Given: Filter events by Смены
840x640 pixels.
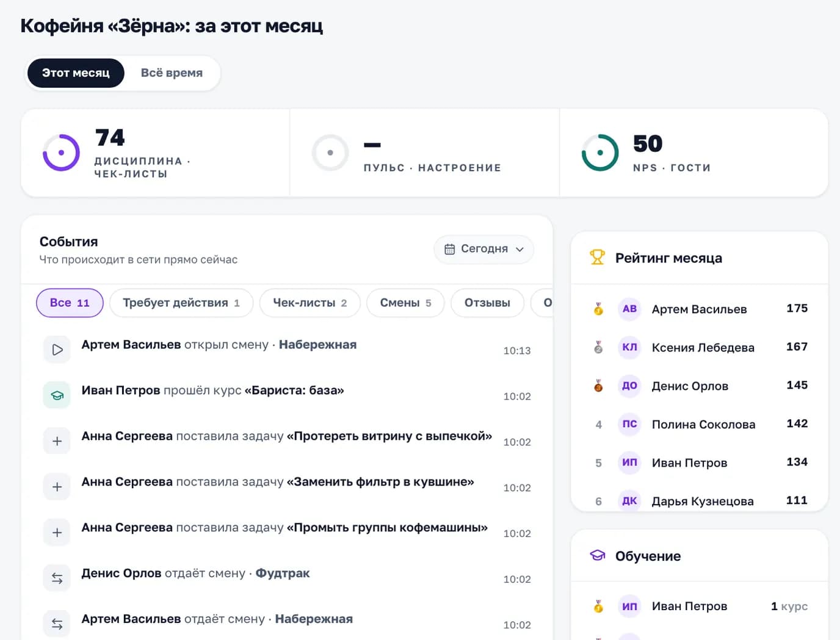Looking at the screenshot, I should tap(405, 303).
